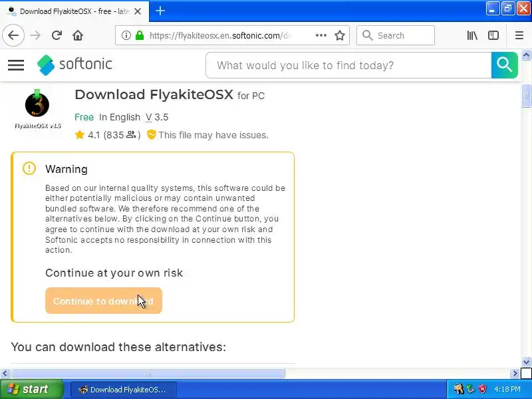Click the forward navigation arrow
532x399 pixels.
(35, 35)
